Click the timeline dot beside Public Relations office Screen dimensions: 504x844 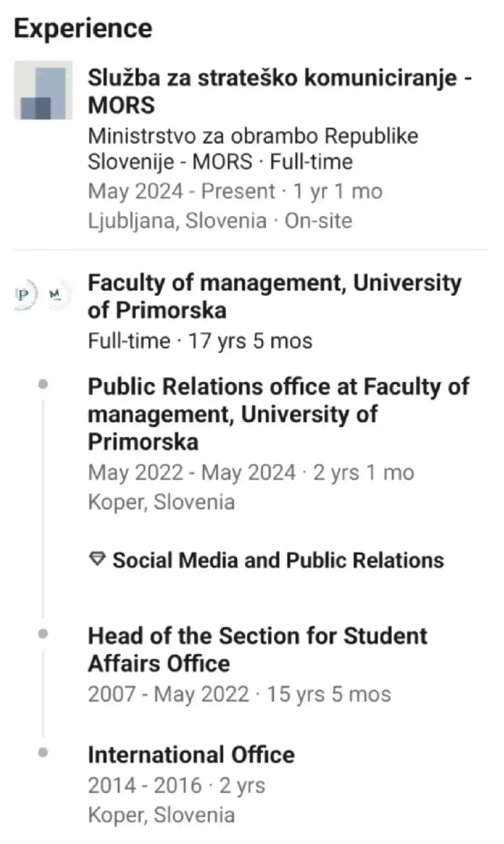tap(43, 385)
